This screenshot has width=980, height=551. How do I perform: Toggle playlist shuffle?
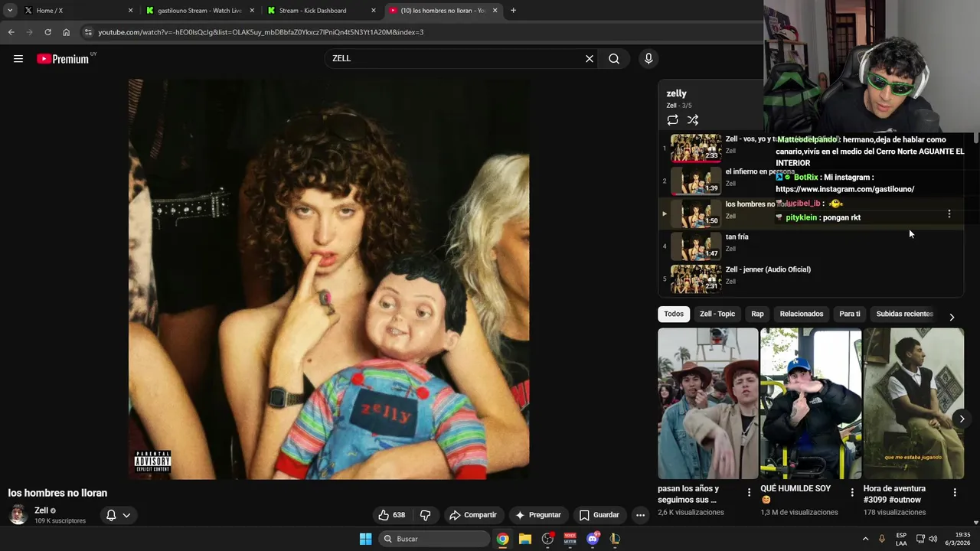pyautogui.click(x=693, y=120)
